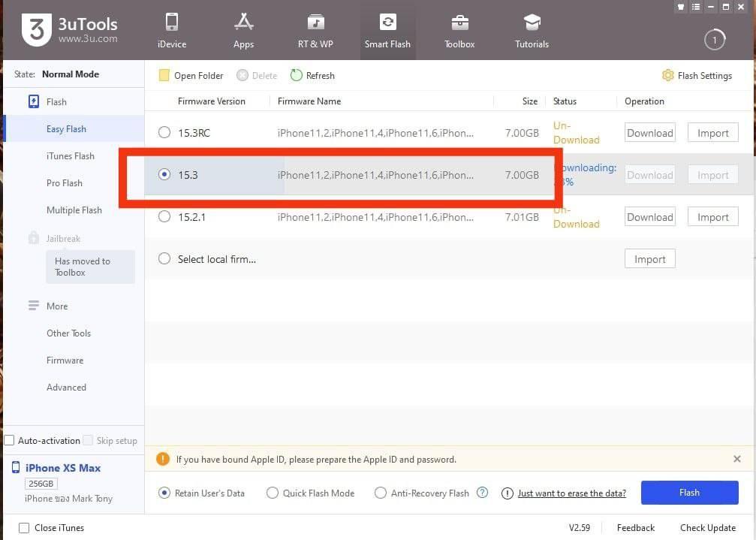
Task: Click the yellow Open Folder icon
Action: pyautogui.click(x=164, y=75)
